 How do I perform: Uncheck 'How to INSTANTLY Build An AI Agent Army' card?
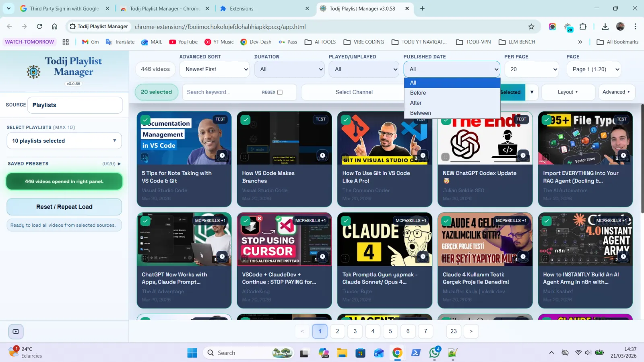[x=546, y=221]
